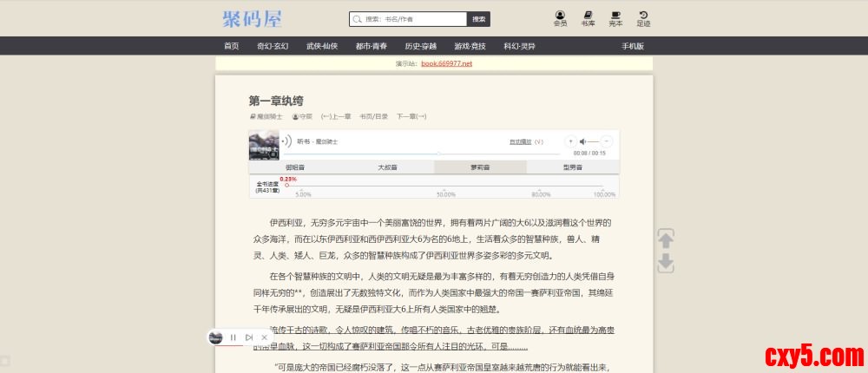
Task: Click the 完本 completed books icon
Action: point(615,18)
